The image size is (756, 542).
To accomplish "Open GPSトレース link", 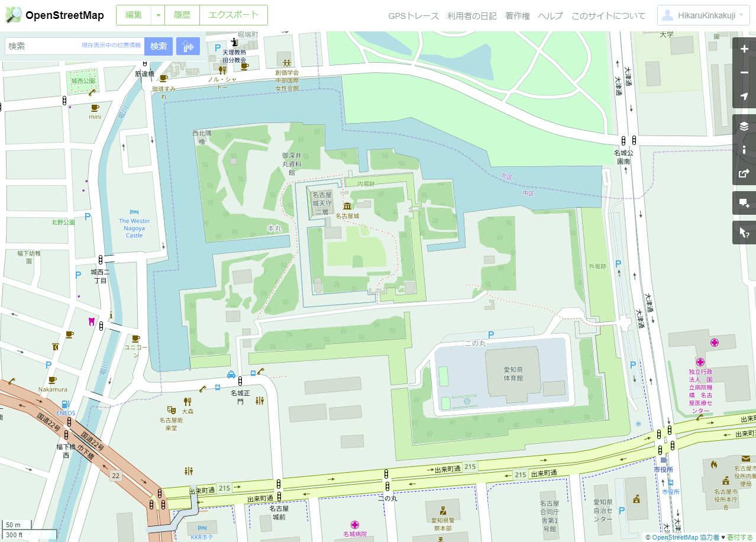I will 413,16.
